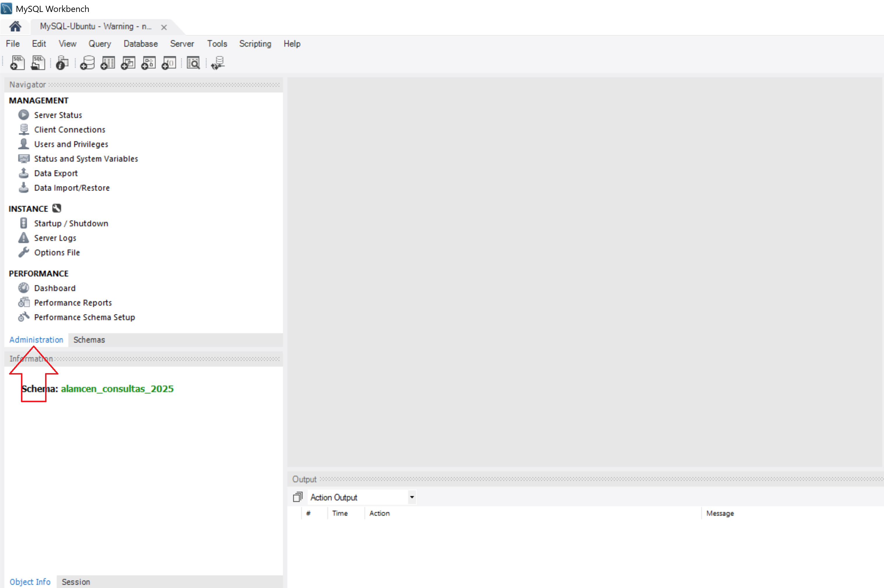Open Performance Schema Setup
The height and width of the screenshot is (588, 884).
pos(84,317)
